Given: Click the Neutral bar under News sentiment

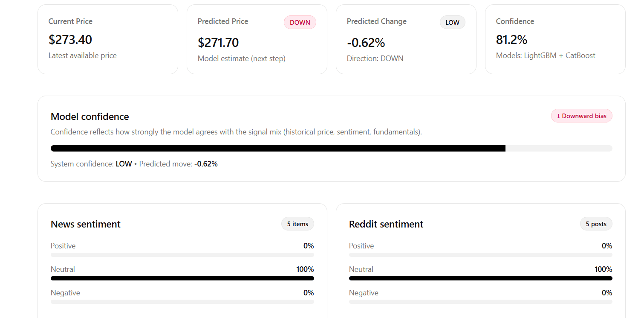Looking at the screenshot, I should 182,278.
